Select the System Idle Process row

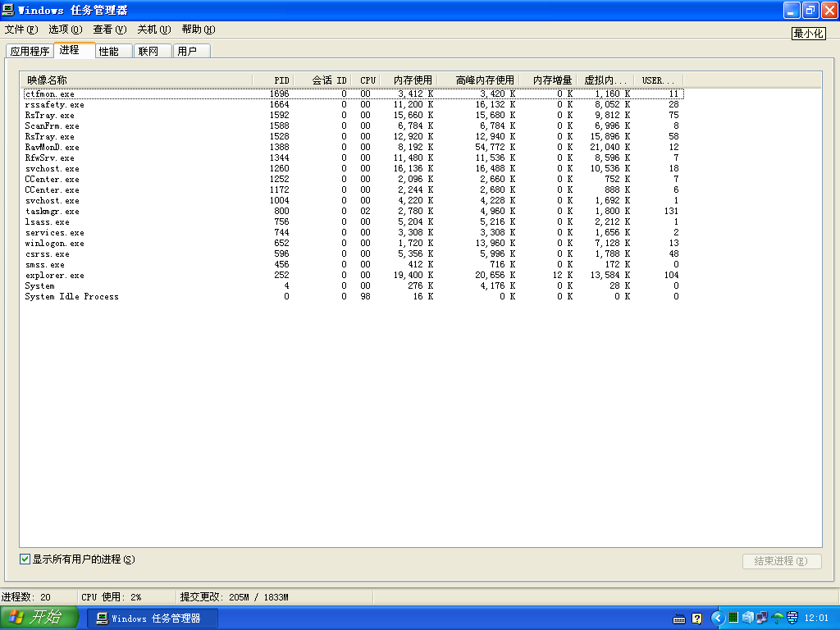(354, 297)
